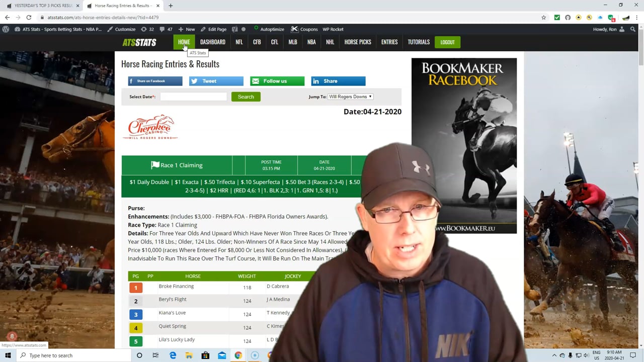Open Task View on the taskbar
Viewport: 644px width, 362px height.
(x=155, y=355)
